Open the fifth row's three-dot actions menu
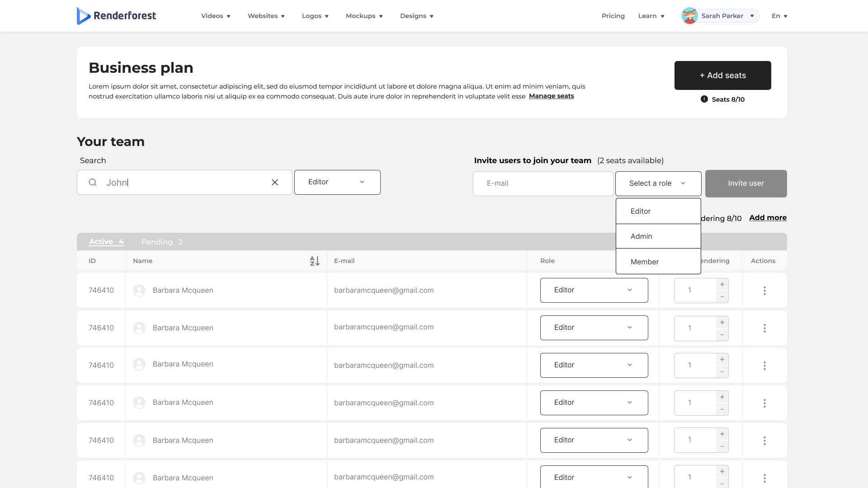This screenshot has width=868, height=488. pos(764,441)
